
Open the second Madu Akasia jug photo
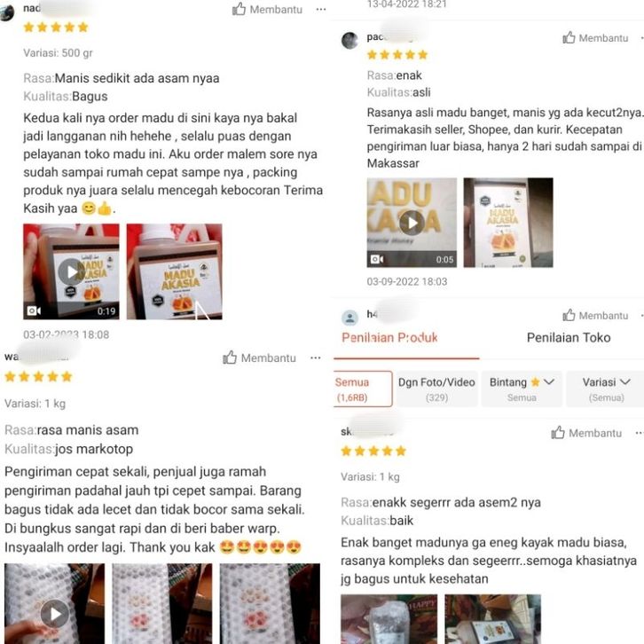174,271
